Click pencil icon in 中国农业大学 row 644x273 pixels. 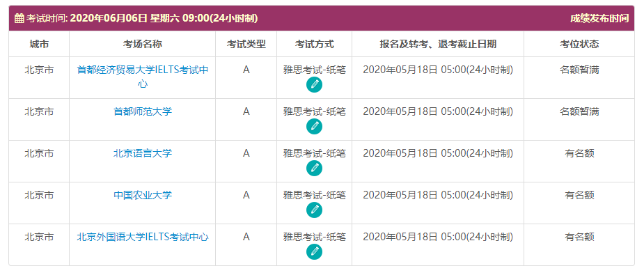(x=314, y=210)
